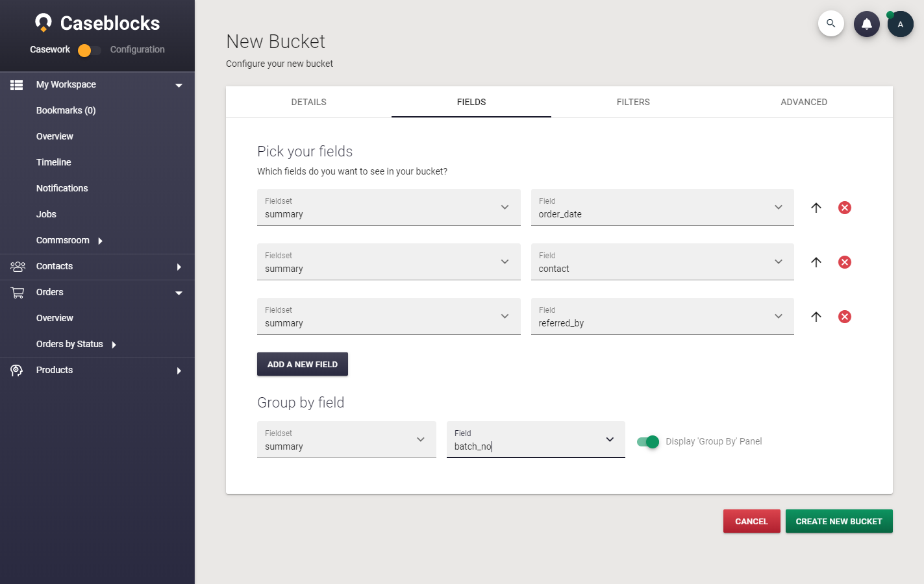Open Field dropdown showing referred_by

[662, 317]
